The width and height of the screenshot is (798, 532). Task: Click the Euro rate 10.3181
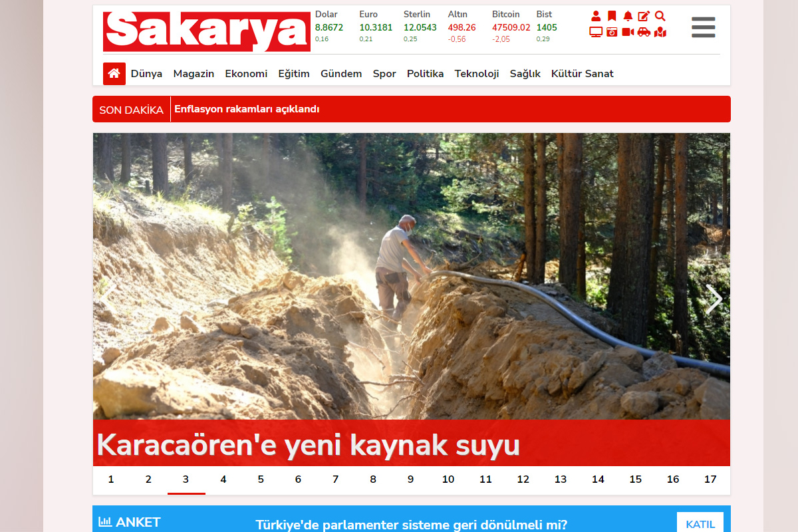(376, 27)
